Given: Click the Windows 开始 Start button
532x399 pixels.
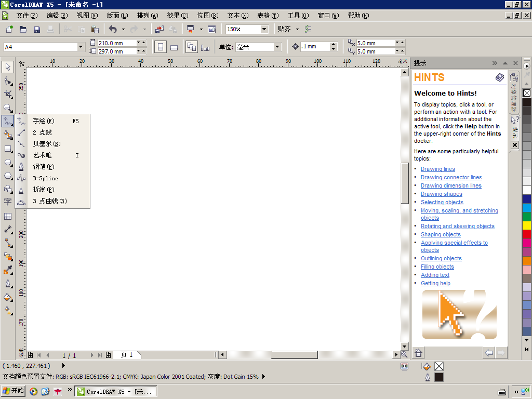Looking at the screenshot, I should pos(14,391).
